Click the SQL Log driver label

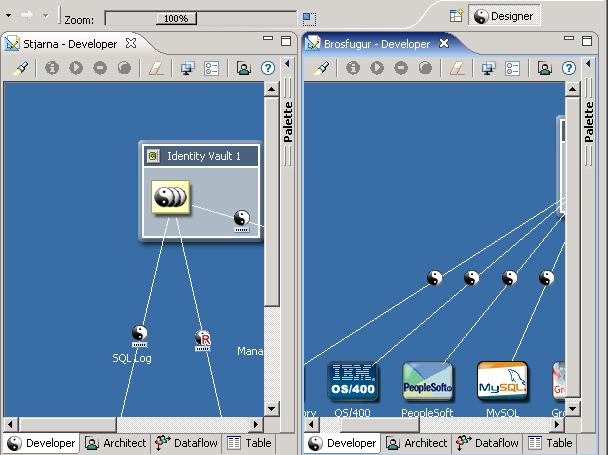pos(132,358)
